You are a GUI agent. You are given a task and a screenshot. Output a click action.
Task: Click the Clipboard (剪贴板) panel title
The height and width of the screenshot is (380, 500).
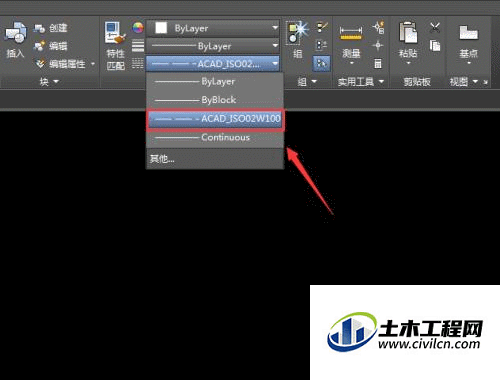point(417,82)
